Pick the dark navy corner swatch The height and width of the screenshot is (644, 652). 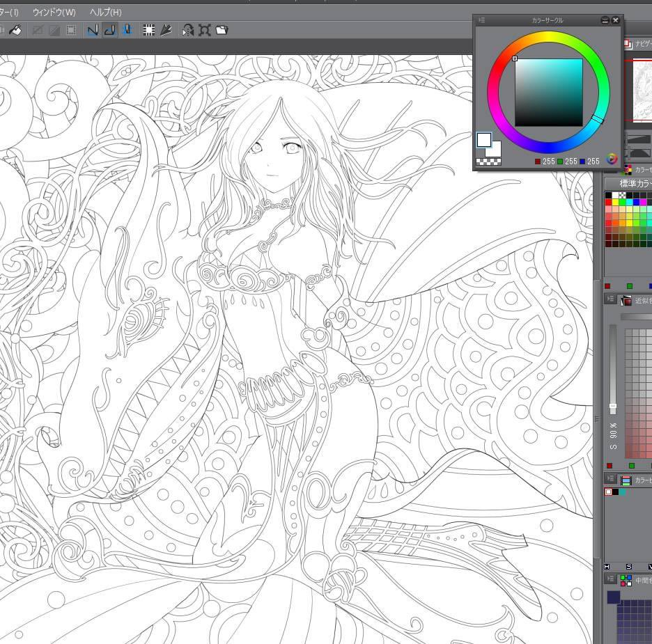614,597
